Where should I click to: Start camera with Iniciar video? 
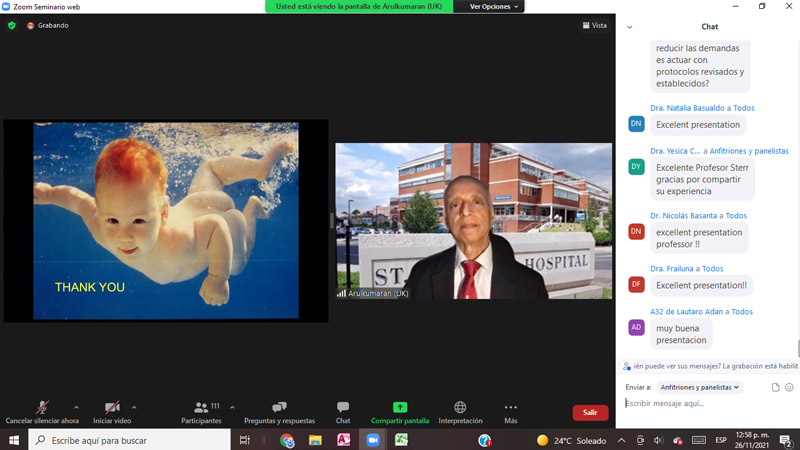(112, 412)
